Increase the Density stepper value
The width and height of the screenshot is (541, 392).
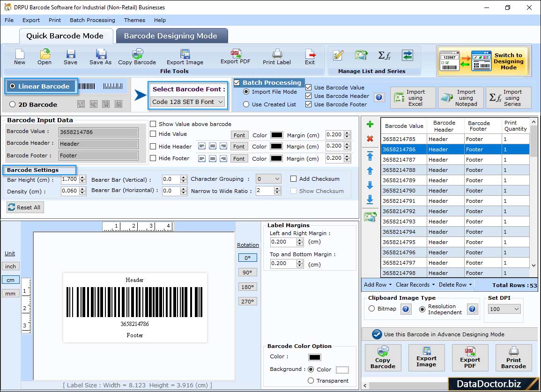coord(82,189)
